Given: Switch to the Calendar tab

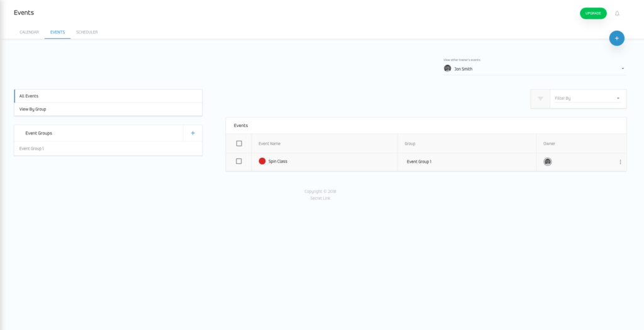Looking at the screenshot, I should (x=29, y=32).
